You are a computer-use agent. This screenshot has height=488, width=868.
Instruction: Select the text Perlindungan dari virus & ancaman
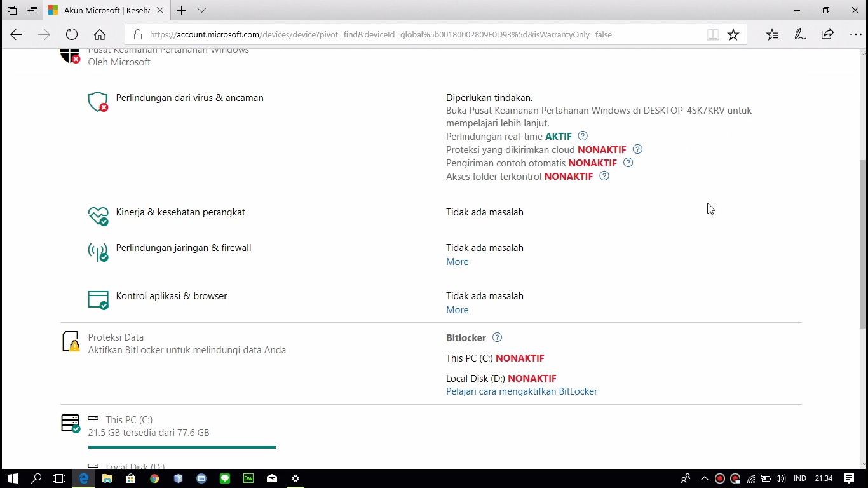click(x=189, y=98)
